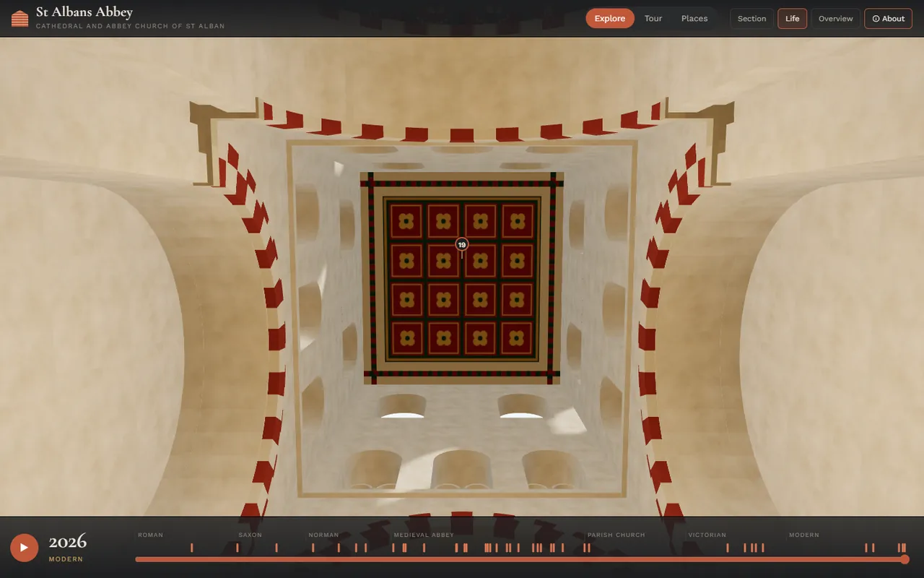Jump to the Victorian era label
The width and height of the screenshot is (924, 578).
(707, 535)
